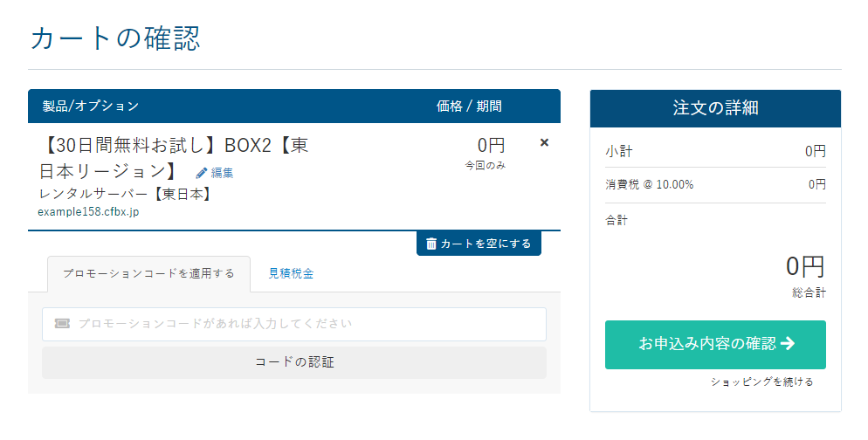The image size is (868, 440).
Task: Click the 注文の詳細 panel header
Action: coord(715,108)
